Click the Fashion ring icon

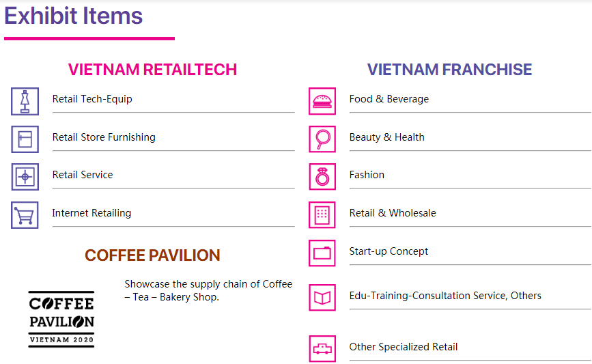pos(322,177)
